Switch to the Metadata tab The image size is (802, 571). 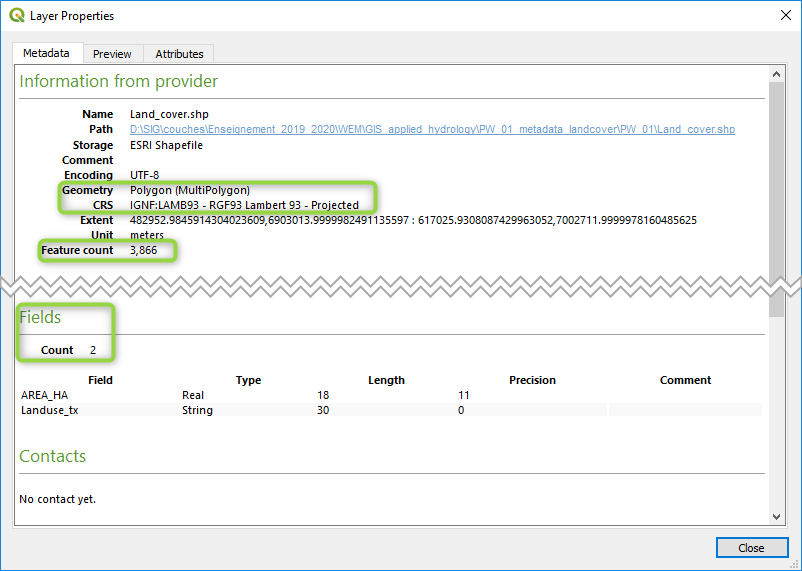[47, 53]
